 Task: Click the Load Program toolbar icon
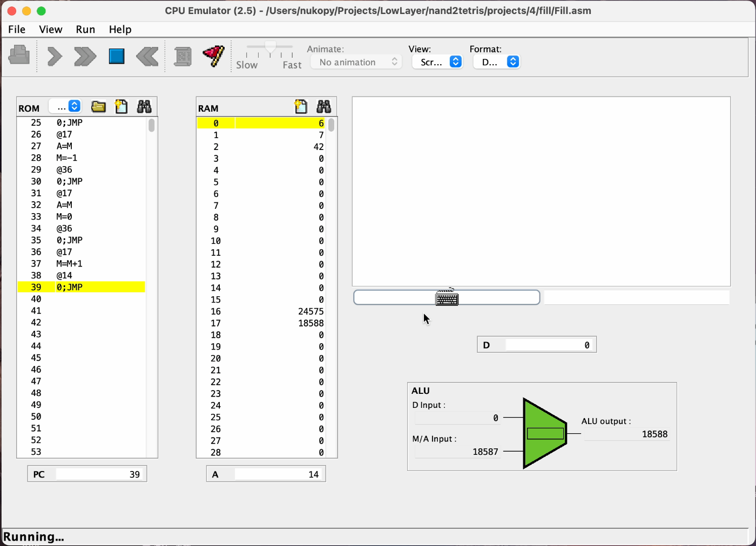tap(19, 55)
